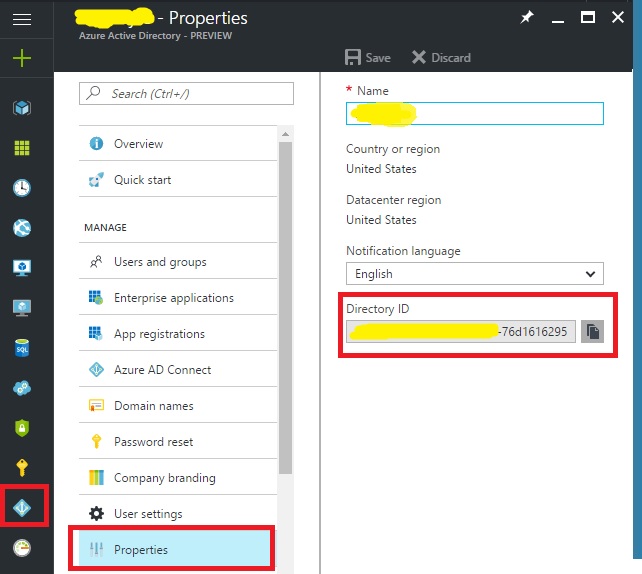
Task: Open Azure Active Directory diamond icon in sidebar
Action: [22, 508]
